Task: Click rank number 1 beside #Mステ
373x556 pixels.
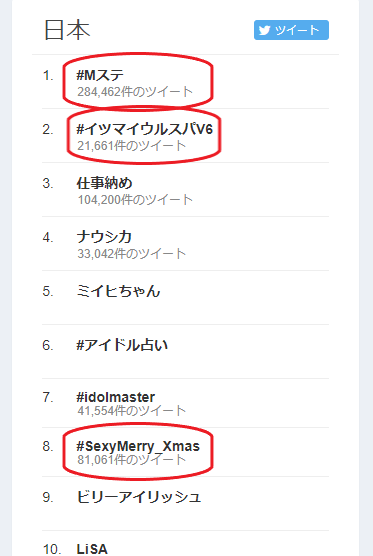Action: coord(48,76)
